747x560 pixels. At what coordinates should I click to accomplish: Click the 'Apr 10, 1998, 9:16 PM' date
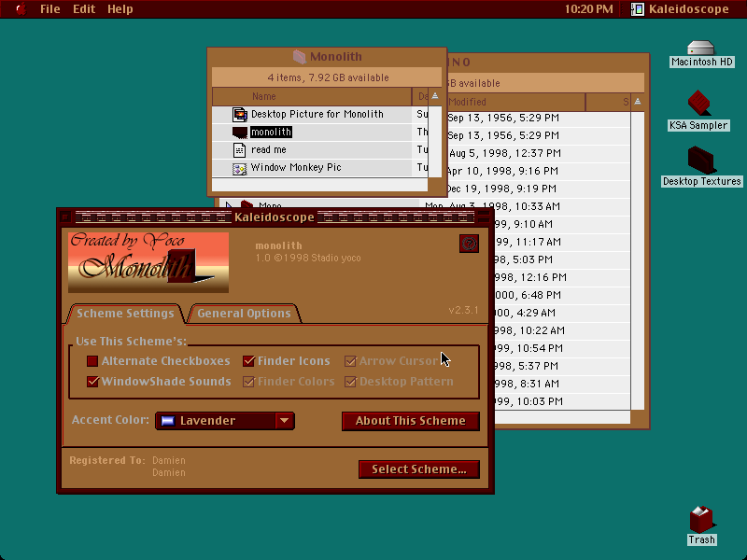coord(502,171)
